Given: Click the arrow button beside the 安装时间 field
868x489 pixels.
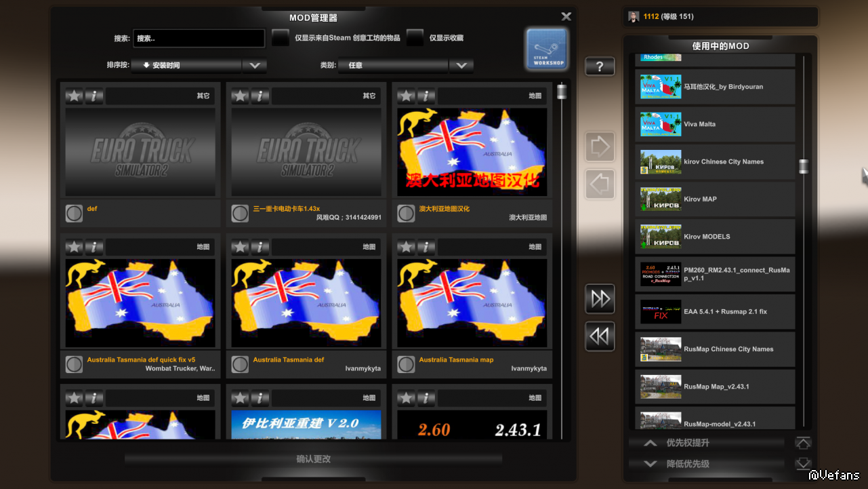Looking at the screenshot, I should point(255,66).
